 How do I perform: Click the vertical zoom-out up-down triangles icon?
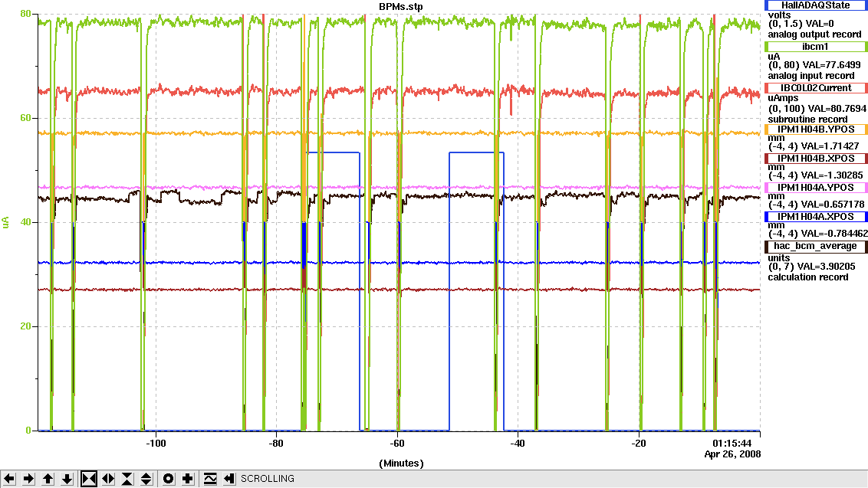(146, 479)
